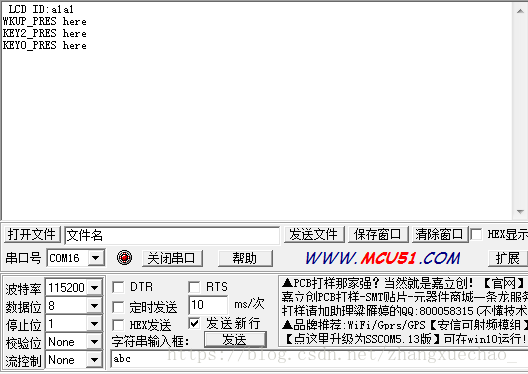528x374 pixels.
Task: Enable the 定时发送 timed send checkbox
Action: click(118, 307)
